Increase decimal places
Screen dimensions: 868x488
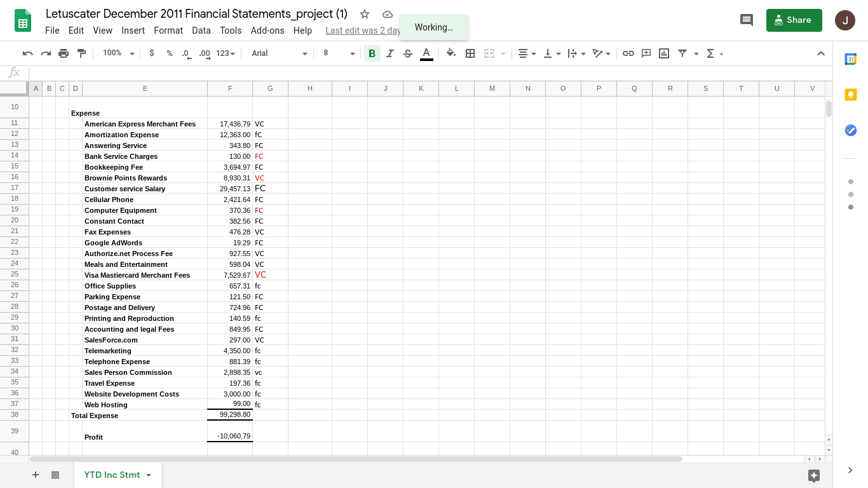(x=205, y=53)
